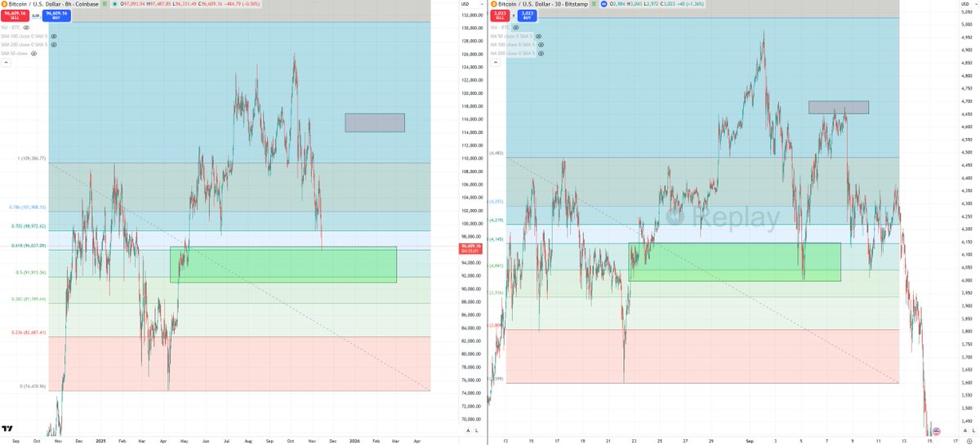Open time axis settings gear on Bitstamp chart
The image size is (980, 445).
(969, 441)
